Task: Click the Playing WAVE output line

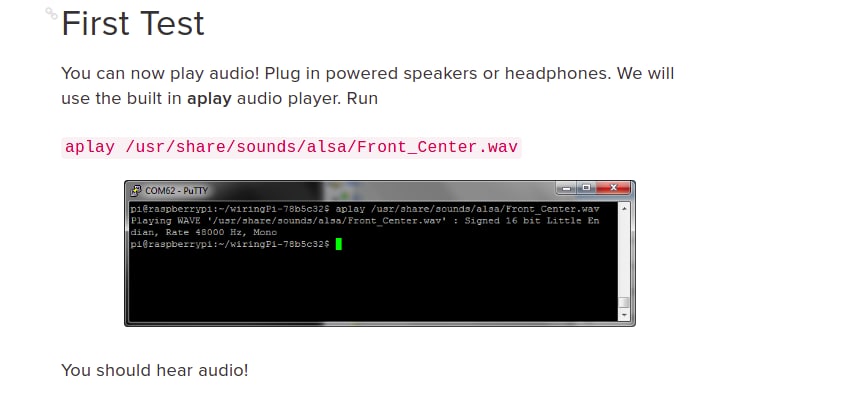Action: pos(365,221)
